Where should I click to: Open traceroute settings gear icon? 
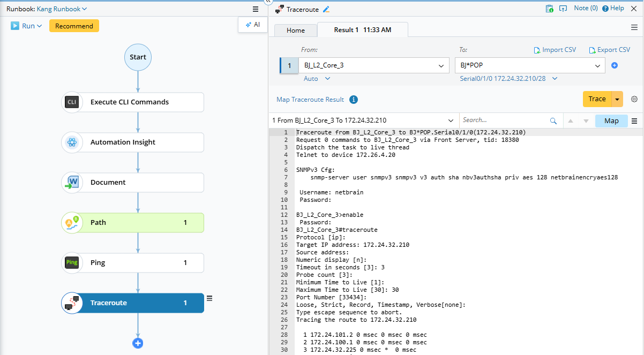[x=634, y=99]
